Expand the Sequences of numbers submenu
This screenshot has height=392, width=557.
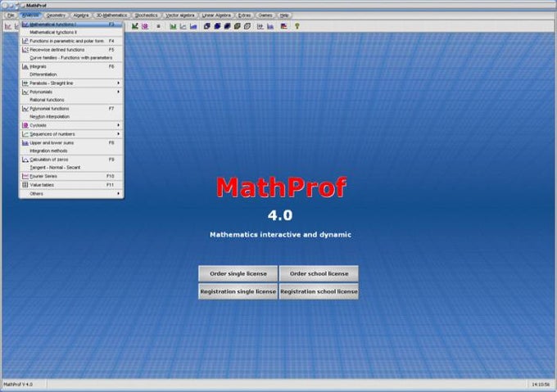point(71,134)
